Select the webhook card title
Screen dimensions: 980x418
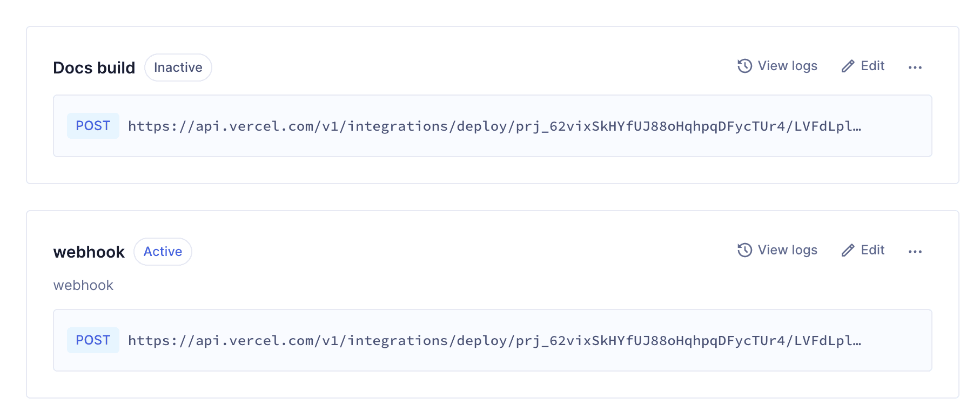[x=89, y=252]
